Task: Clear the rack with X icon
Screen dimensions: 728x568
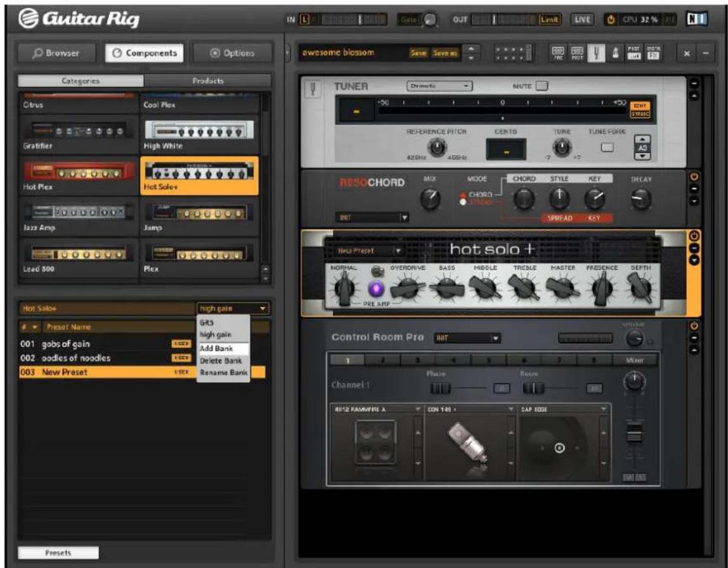Action: pos(686,53)
